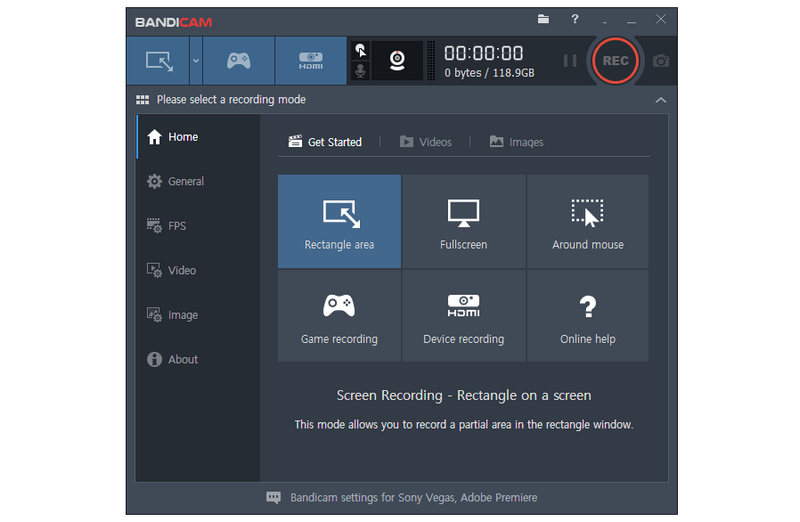The height and width of the screenshot is (522, 800).
Task: Open the output folder icon in title bar
Action: (543, 19)
